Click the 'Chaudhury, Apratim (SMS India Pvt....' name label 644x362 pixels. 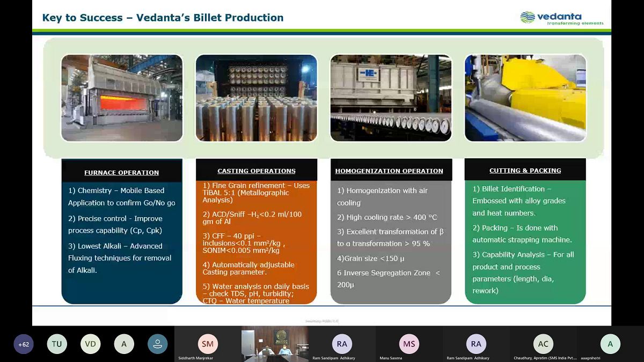point(545,358)
